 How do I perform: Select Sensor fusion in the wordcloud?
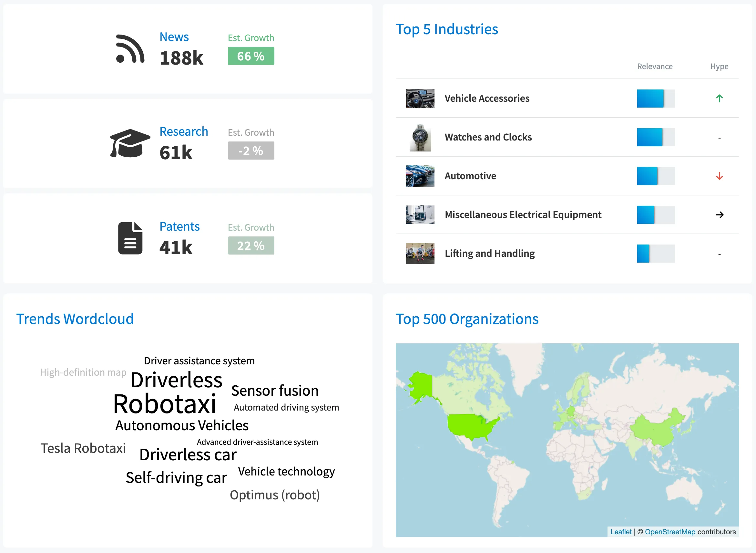275,391
